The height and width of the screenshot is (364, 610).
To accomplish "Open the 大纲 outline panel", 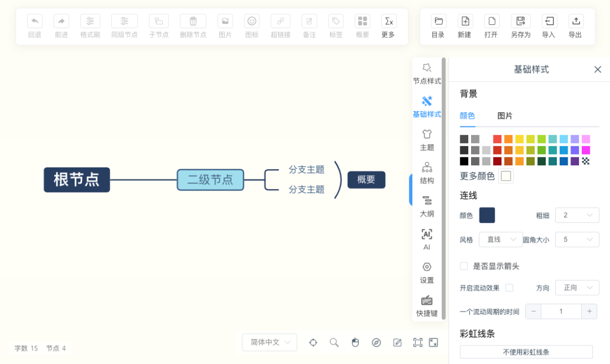I will coord(427,206).
